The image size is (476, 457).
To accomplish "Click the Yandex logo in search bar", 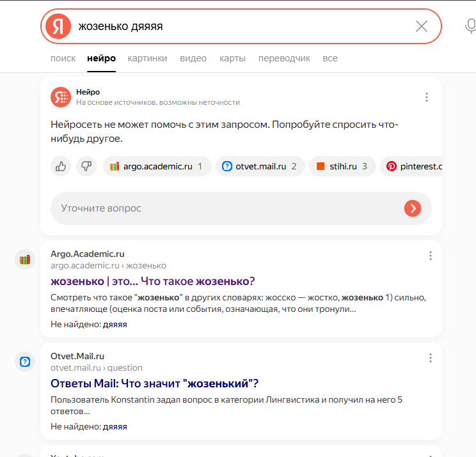I will [58, 26].
